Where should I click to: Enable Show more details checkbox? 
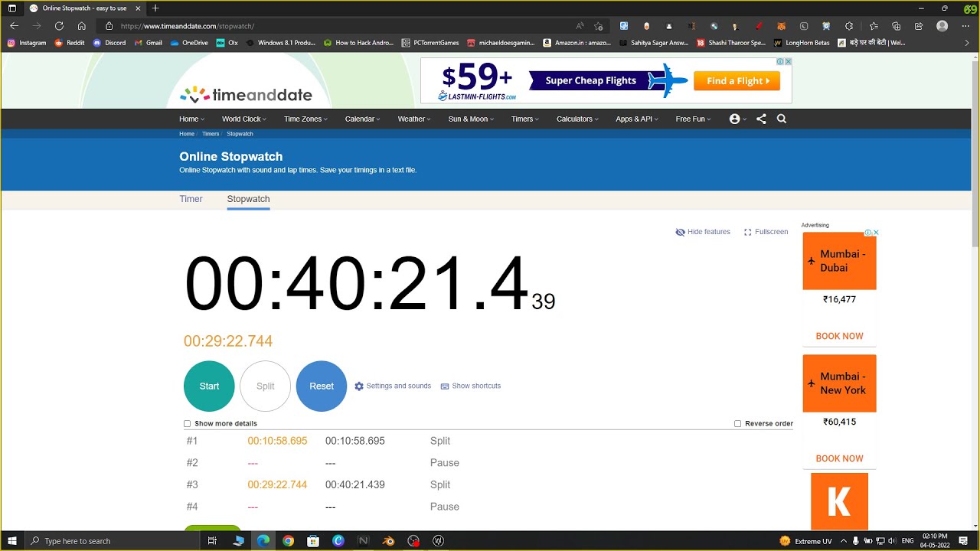point(187,424)
